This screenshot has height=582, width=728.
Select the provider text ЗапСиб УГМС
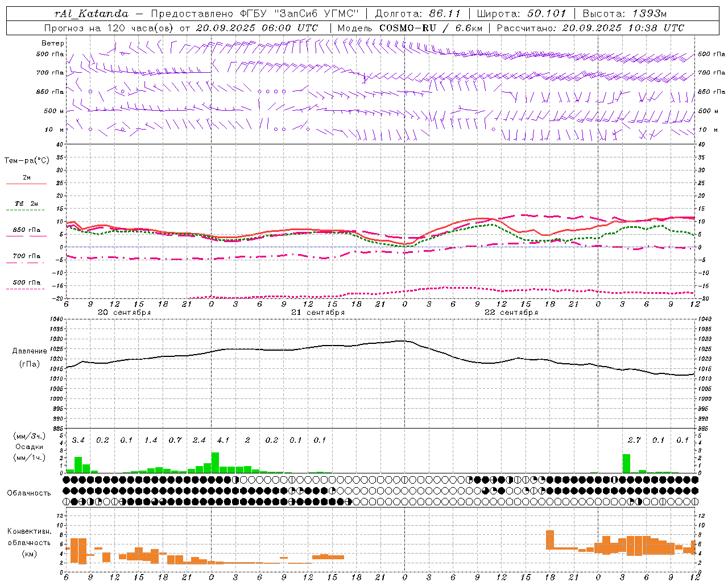coord(317,14)
